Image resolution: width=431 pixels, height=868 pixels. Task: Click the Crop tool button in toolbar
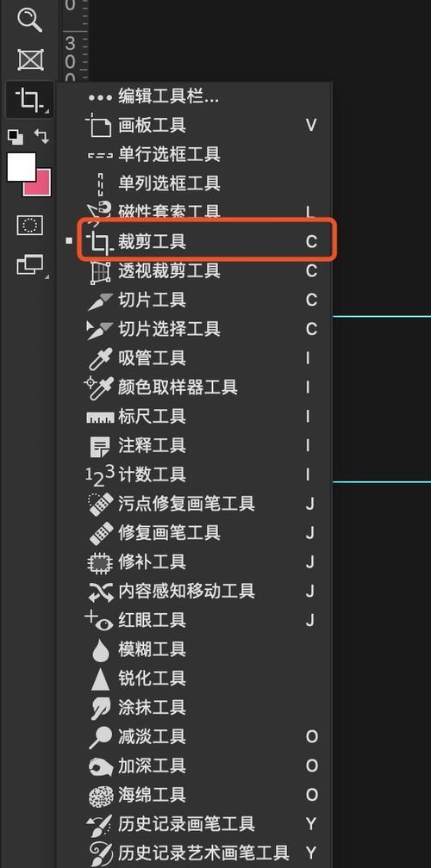[30, 100]
